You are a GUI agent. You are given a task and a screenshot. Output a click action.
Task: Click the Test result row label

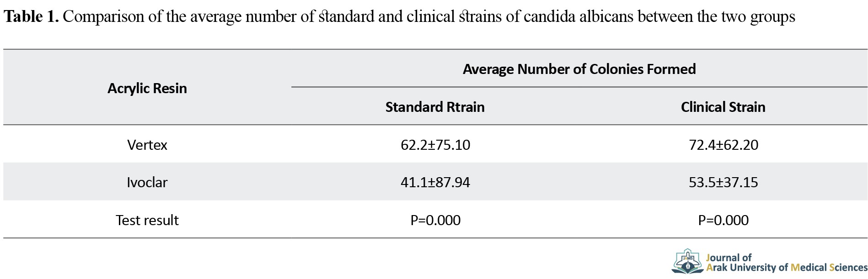[x=147, y=220]
